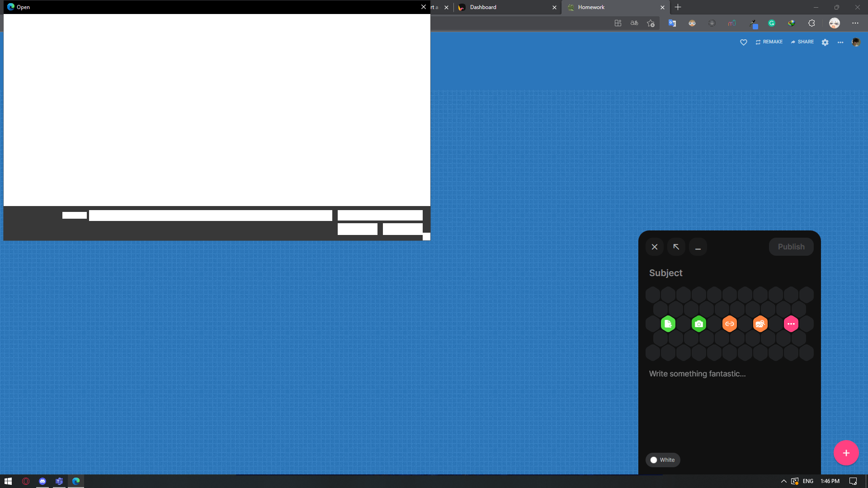Like the padlet with heart icon
Screen dimensions: 868x488
[x=744, y=42]
